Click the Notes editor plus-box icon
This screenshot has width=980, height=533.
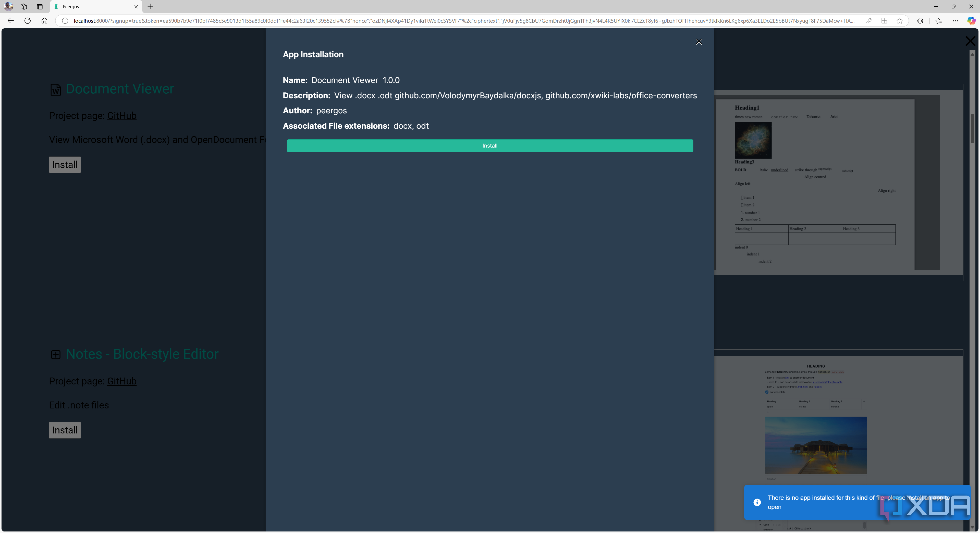[56, 355]
